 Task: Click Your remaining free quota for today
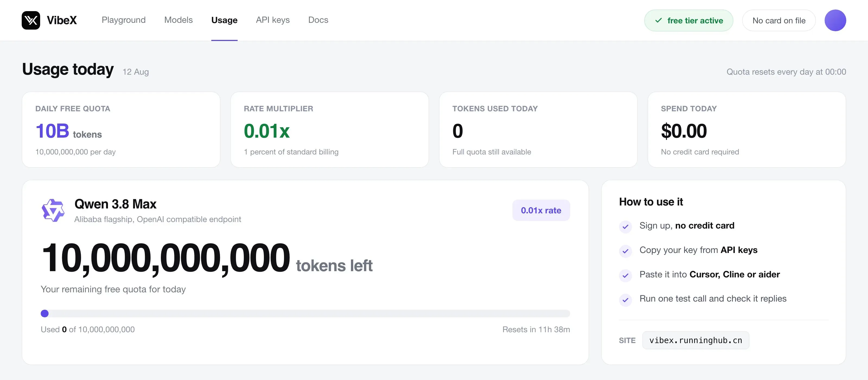113,289
